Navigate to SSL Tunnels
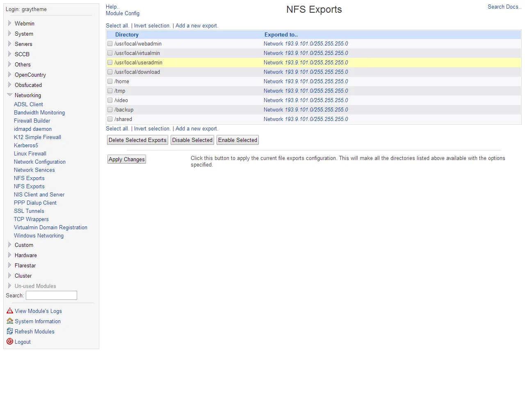This screenshot has height=420, width=525. pyautogui.click(x=29, y=211)
